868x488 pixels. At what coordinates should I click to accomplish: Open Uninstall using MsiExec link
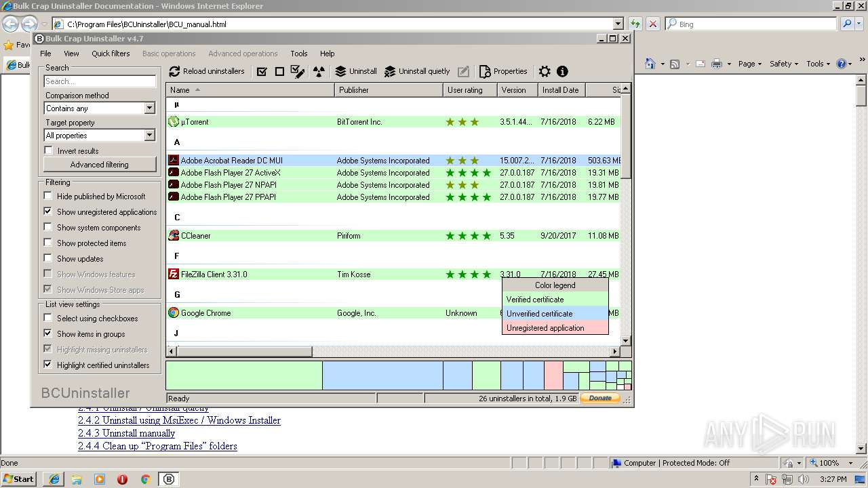tap(179, 420)
